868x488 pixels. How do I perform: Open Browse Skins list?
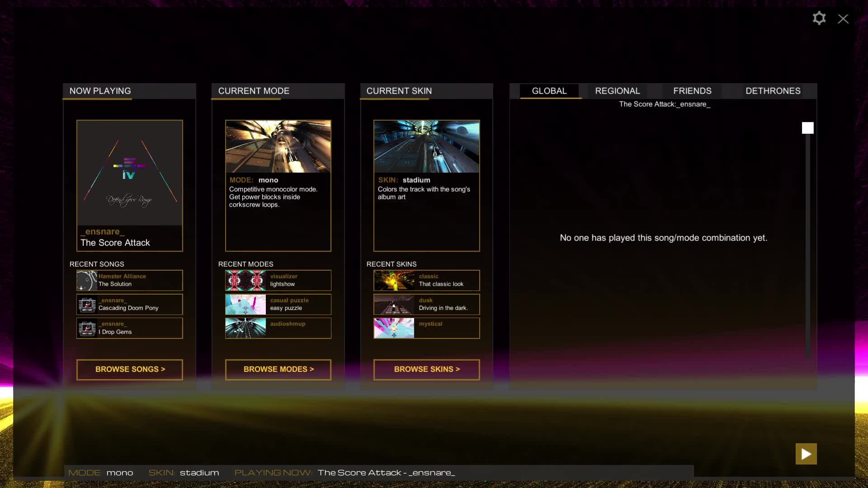point(426,369)
